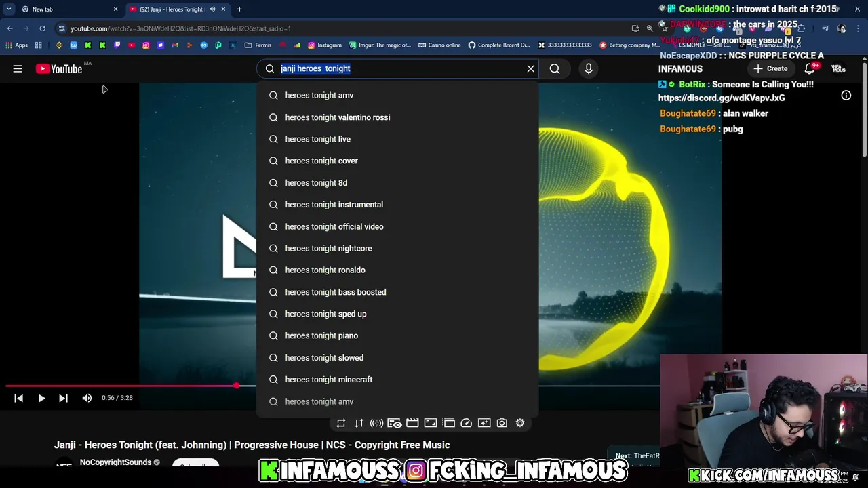Open the enhancer settings gear icon
This screenshot has height=488, width=868.
[x=520, y=423]
